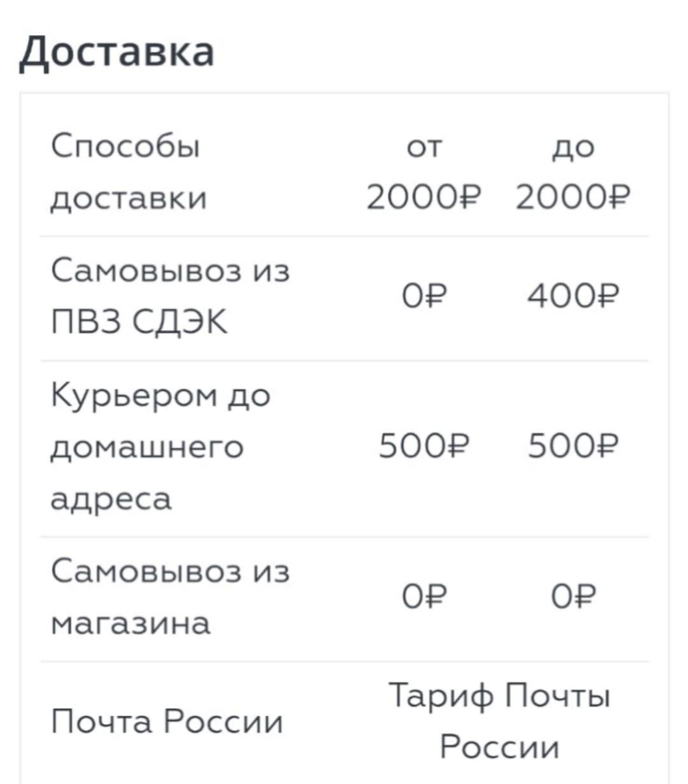Click the ПВЗ СДЭК text
Screen dimensions: 688x784
[139, 323]
